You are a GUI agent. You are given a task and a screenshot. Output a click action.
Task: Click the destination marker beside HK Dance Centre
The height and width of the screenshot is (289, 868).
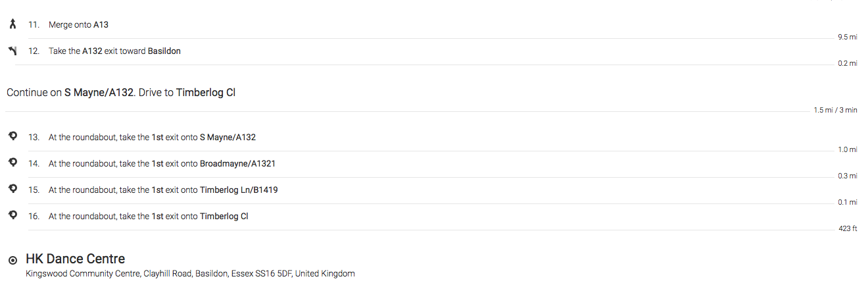tap(12, 261)
